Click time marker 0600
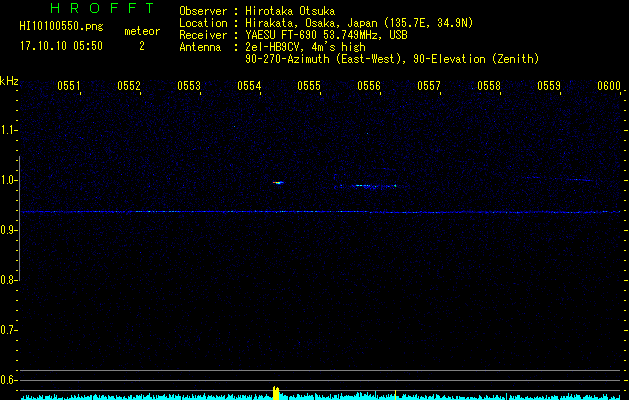The height and width of the screenshot is (400, 629). click(x=609, y=86)
